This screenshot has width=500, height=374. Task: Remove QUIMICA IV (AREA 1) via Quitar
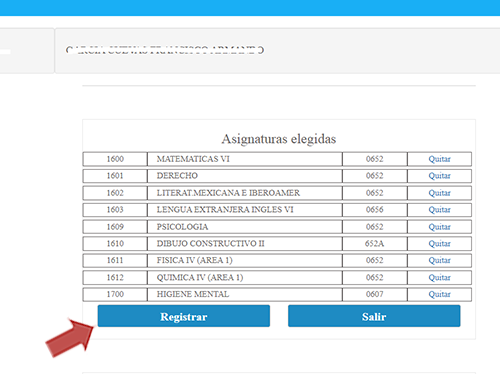pyautogui.click(x=439, y=278)
